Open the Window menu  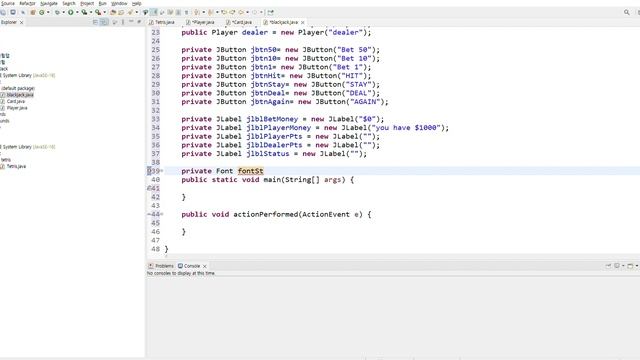[119, 3]
